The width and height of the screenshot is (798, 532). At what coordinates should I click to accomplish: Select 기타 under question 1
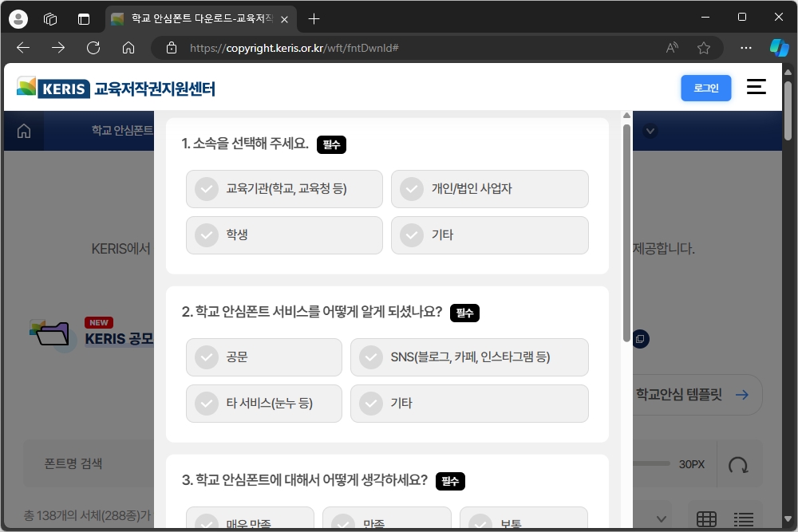490,235
